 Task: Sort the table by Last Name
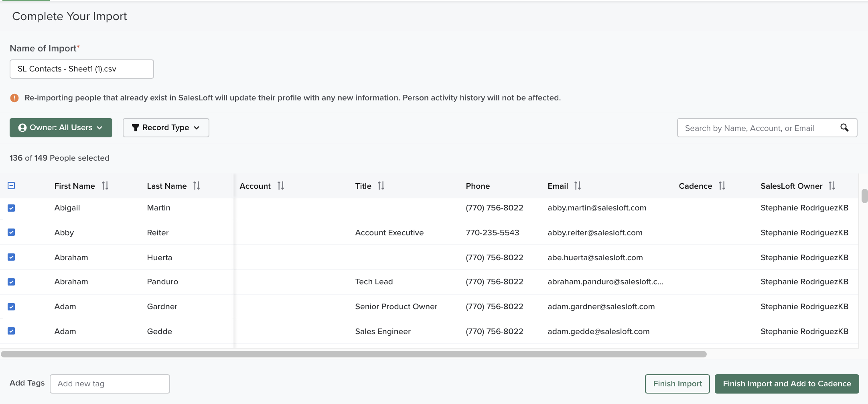coord(197,186)
